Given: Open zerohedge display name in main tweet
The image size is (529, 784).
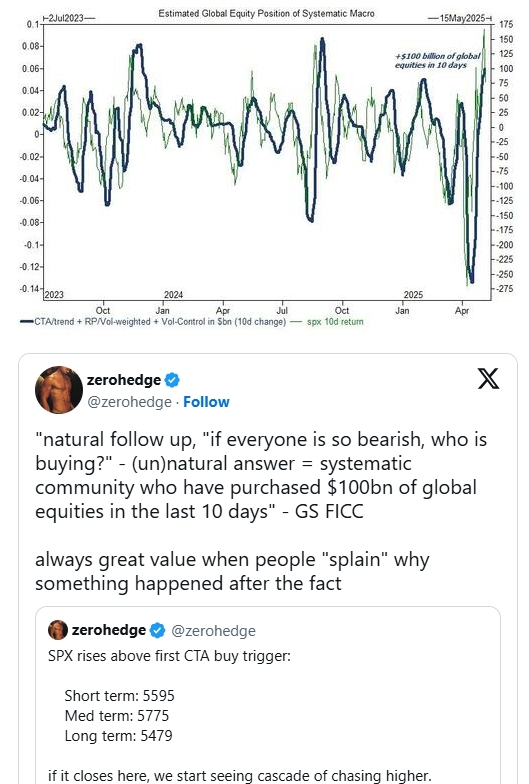Looking at the screenshot, I should coord(124,380).
